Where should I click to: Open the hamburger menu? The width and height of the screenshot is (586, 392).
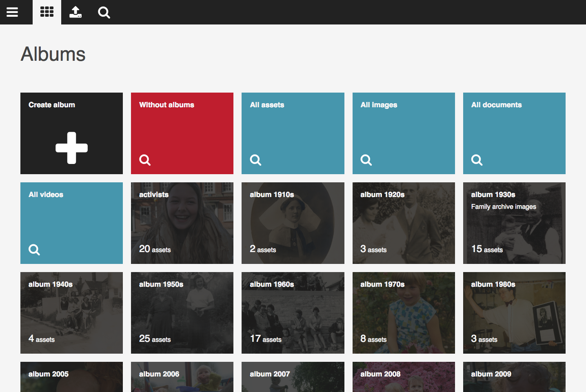coord(12,12)
